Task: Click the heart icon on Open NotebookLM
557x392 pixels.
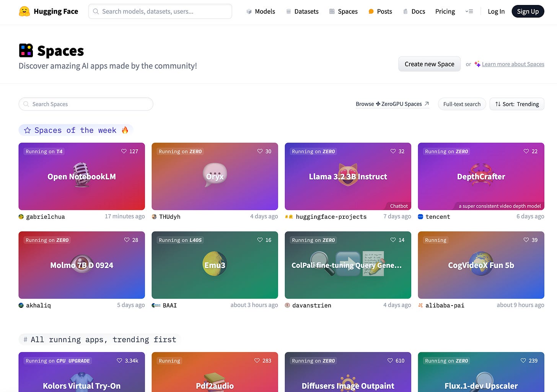Action: pyautogui.click(x=124, y=151)
